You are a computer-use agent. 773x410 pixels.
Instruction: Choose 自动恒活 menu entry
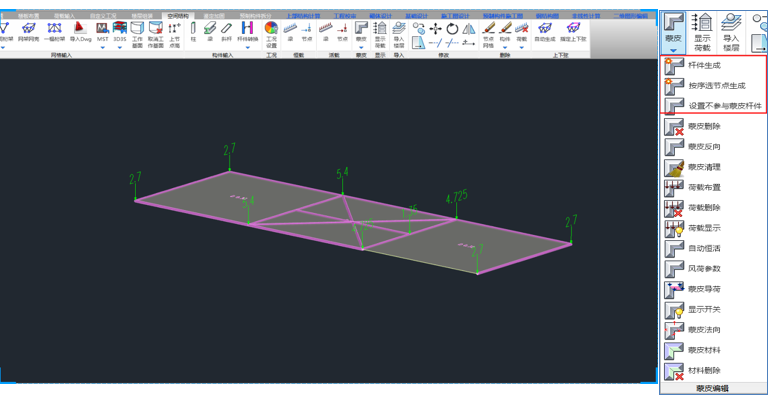713,248
